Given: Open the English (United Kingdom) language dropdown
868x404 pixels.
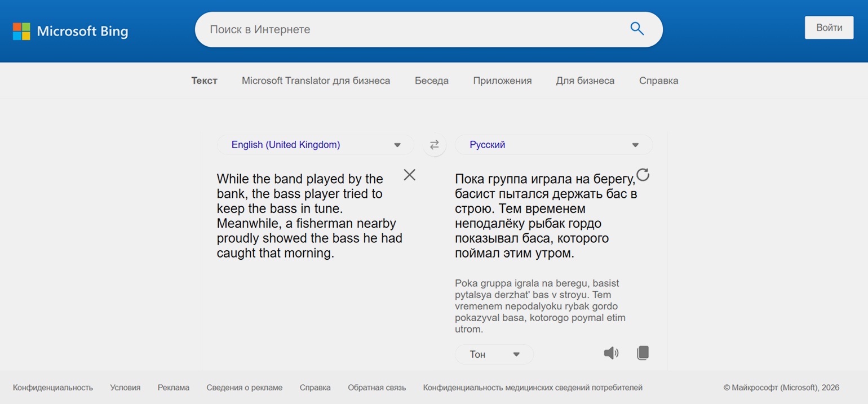Looking at the screenshot, I should (316, 145).
